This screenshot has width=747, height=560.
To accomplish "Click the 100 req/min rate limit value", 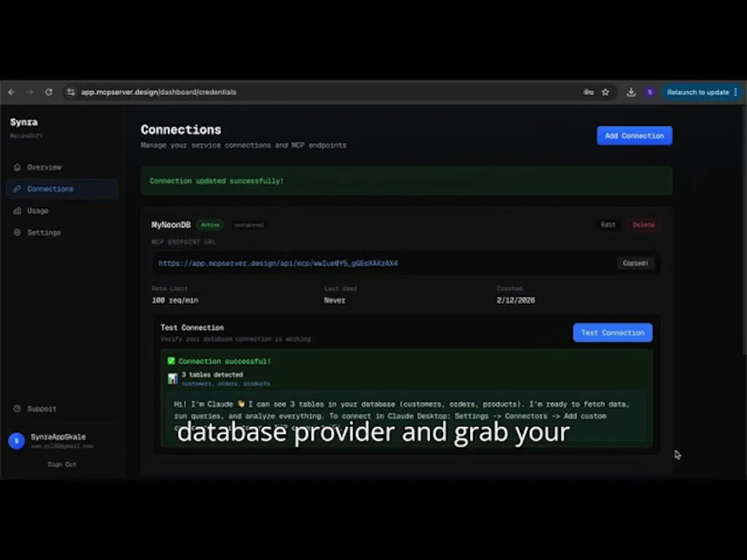I will click(175, 301).
